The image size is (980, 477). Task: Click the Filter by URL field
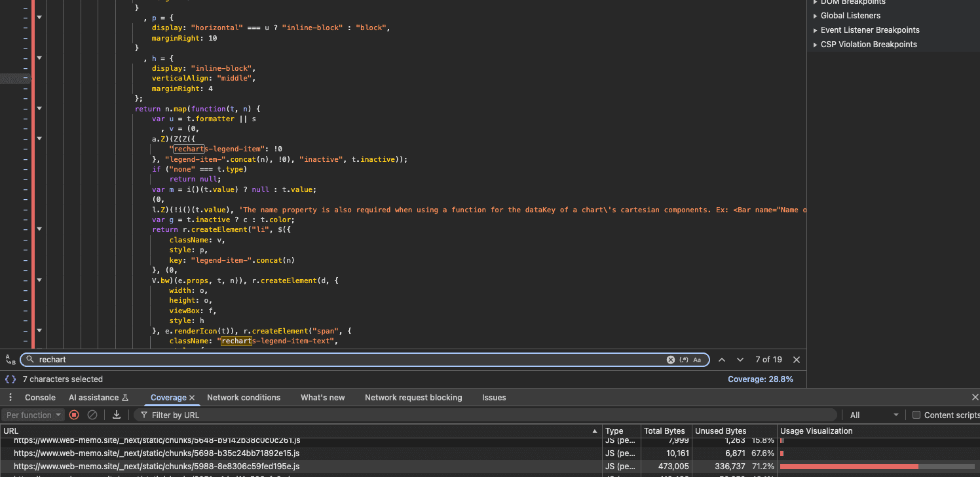485,415
